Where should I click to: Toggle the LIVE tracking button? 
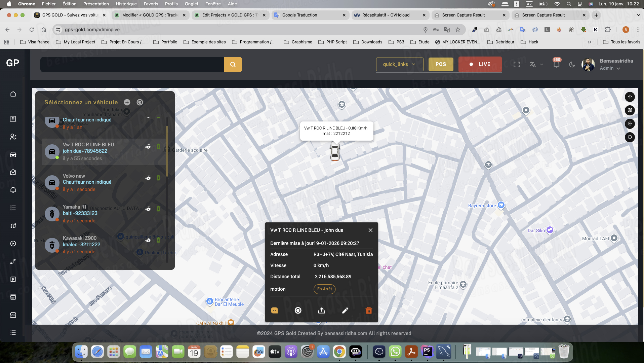coord(480,64)
